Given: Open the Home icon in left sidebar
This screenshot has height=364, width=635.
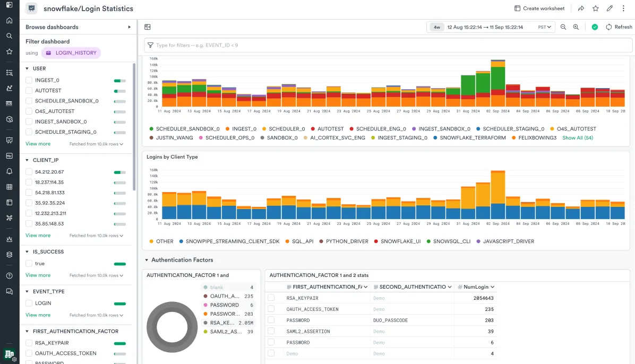Looking at the screenshot, I should pos(10,20).
